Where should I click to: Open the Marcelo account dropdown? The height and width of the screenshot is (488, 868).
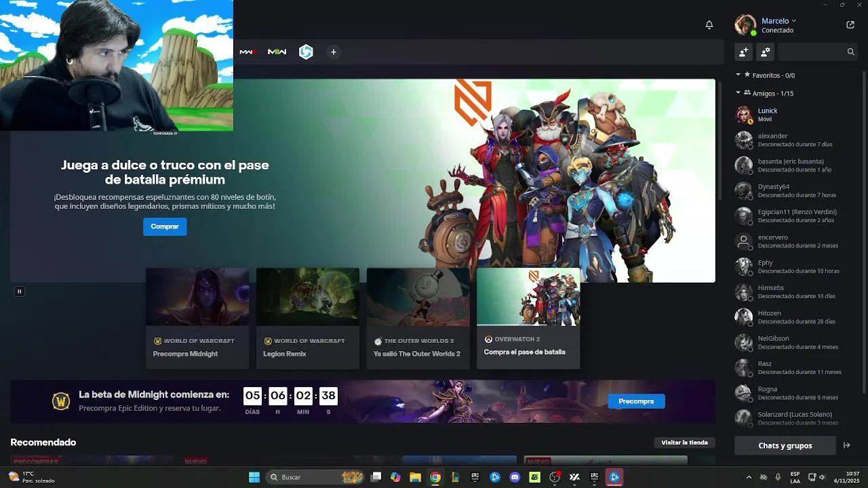[x=778, y=21]
